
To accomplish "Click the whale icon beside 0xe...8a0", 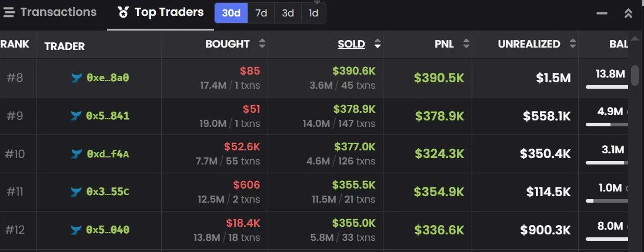I will [x=76, y=78].
